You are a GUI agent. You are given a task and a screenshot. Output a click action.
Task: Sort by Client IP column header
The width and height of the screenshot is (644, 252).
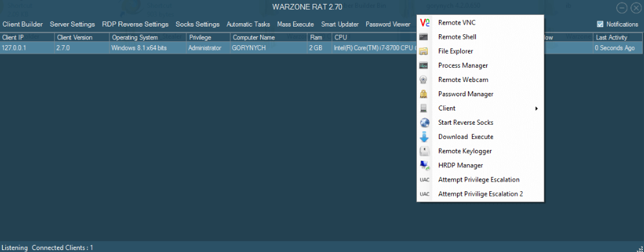click(27, 37)
